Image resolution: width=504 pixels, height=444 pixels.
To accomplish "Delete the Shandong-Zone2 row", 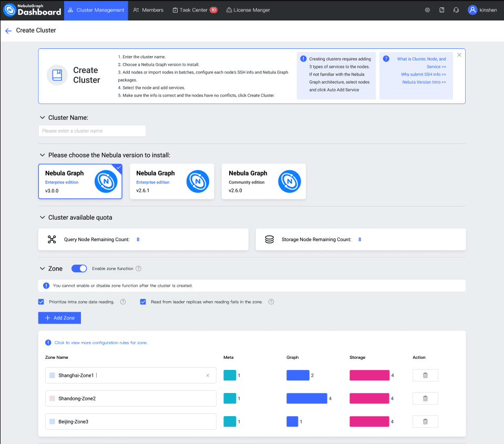I will pyautogui.click(x=425, y=398).
